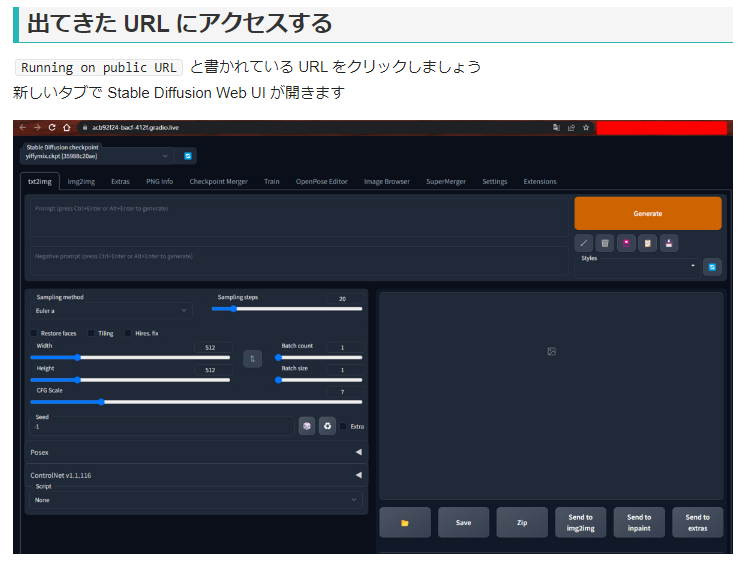Click the share icon in address bar
This screenshot has width=752, height=567.
[571, 128]
